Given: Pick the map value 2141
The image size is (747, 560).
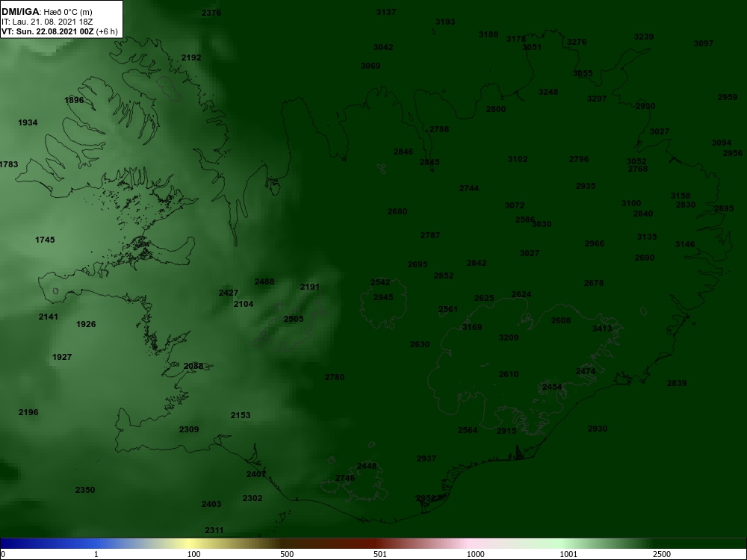Looking at the screenshot, I should point(48,317).
